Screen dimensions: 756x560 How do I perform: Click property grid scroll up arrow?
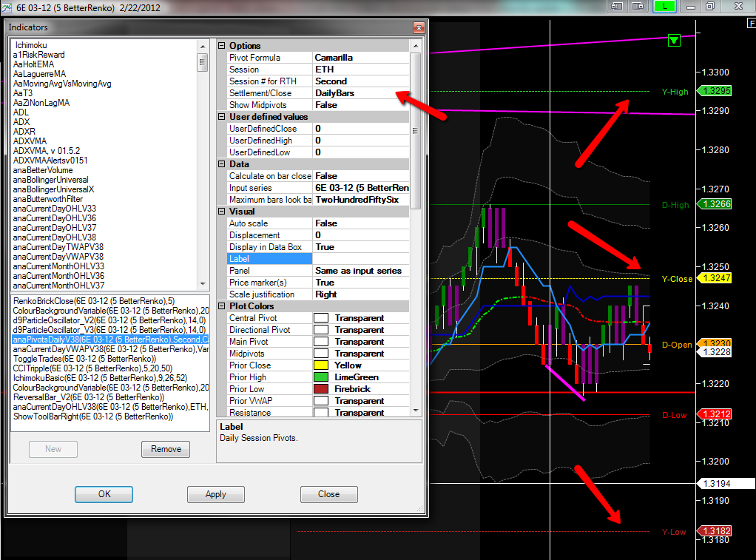pyautogui.click(x=415, y=46)
